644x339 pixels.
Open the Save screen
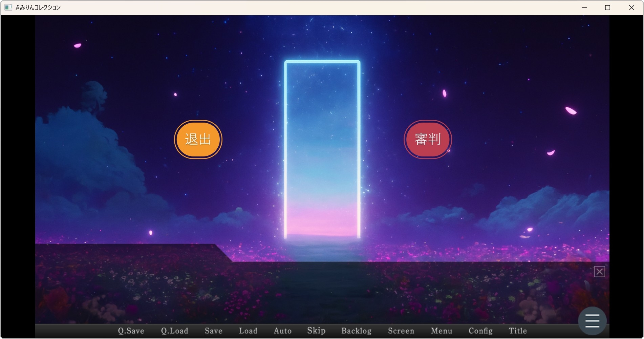(x=213, y=331)
